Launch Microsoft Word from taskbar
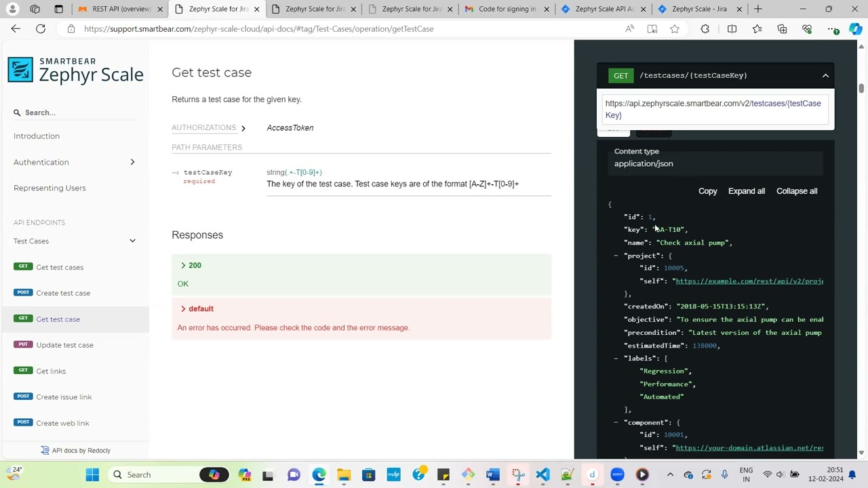This screenshot has width=868, height=488. 493,474
